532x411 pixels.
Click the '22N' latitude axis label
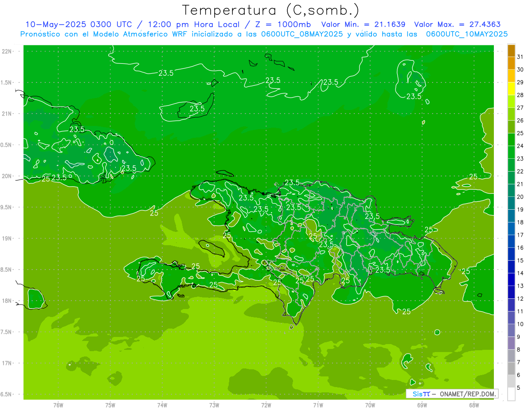click(7, 51)
